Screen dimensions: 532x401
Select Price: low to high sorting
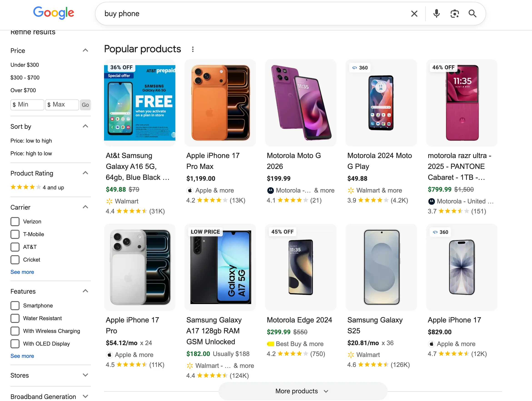coord(31,141)
